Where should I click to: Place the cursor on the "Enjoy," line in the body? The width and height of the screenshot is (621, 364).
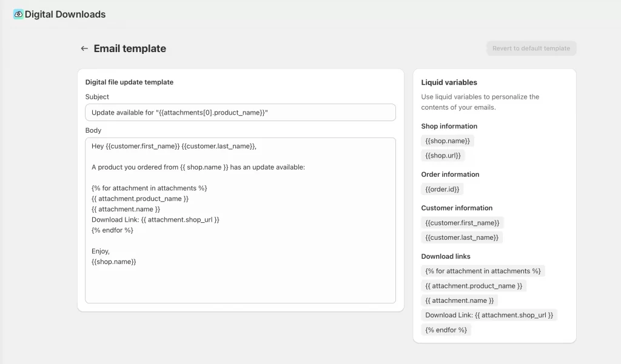tap(101, 251)
